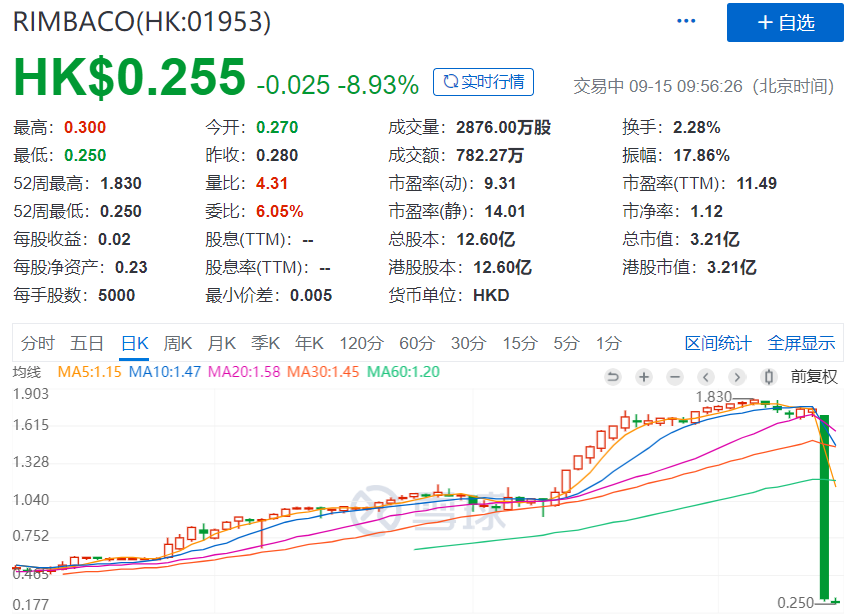This screenshot has height=614, width=846.
Task: Switch to the 1分 chart tab
Action: click(609, 343)
